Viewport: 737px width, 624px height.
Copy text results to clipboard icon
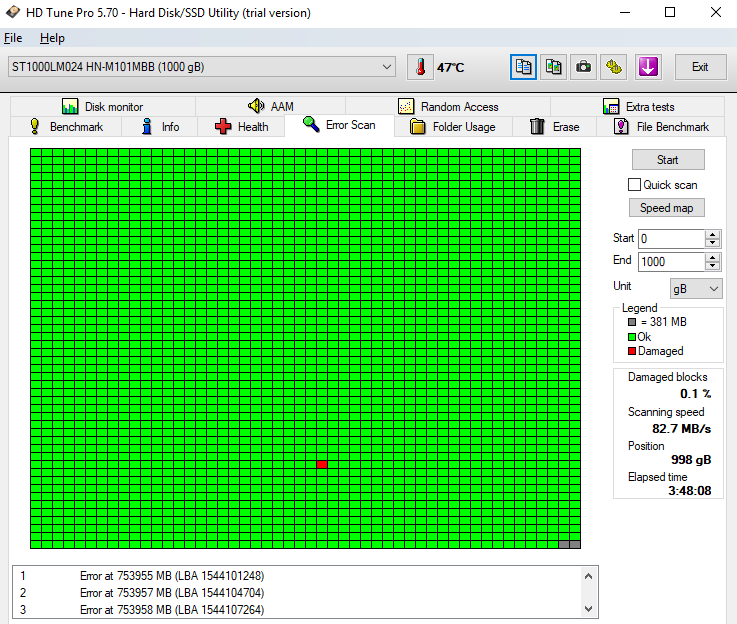[x=523, y=67]
